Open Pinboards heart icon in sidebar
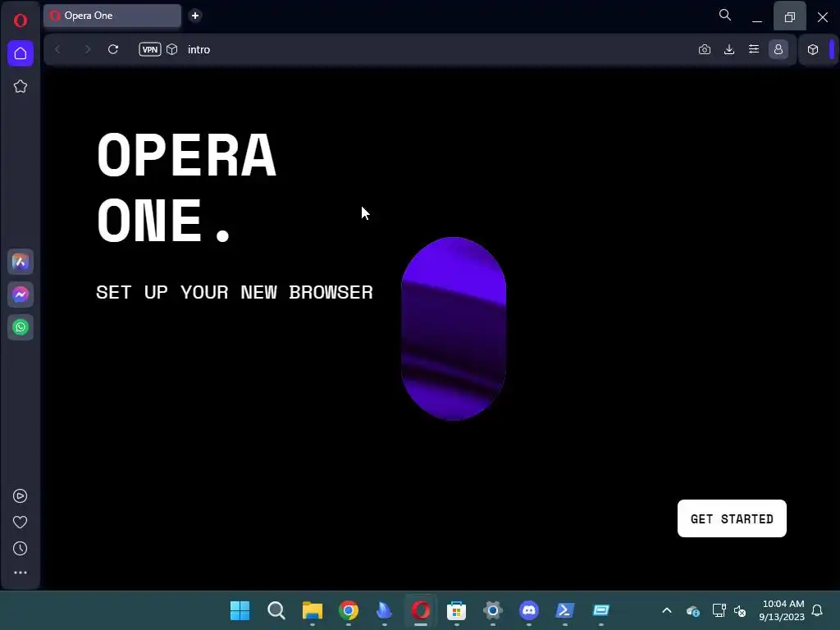This screenshot has height=630, width=840. coord(21,523)
